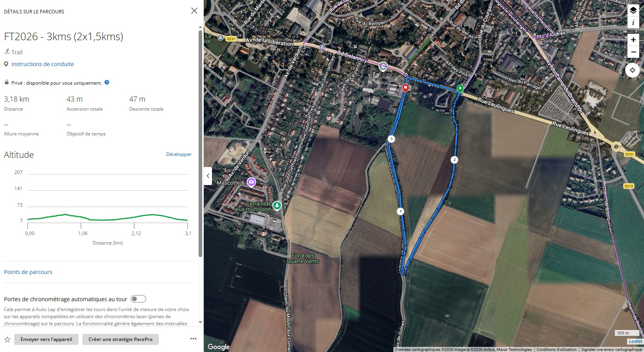Click Envoyer vers l'appareil button
The width and height of the screenshot is (644, 352).
(46, 339)
